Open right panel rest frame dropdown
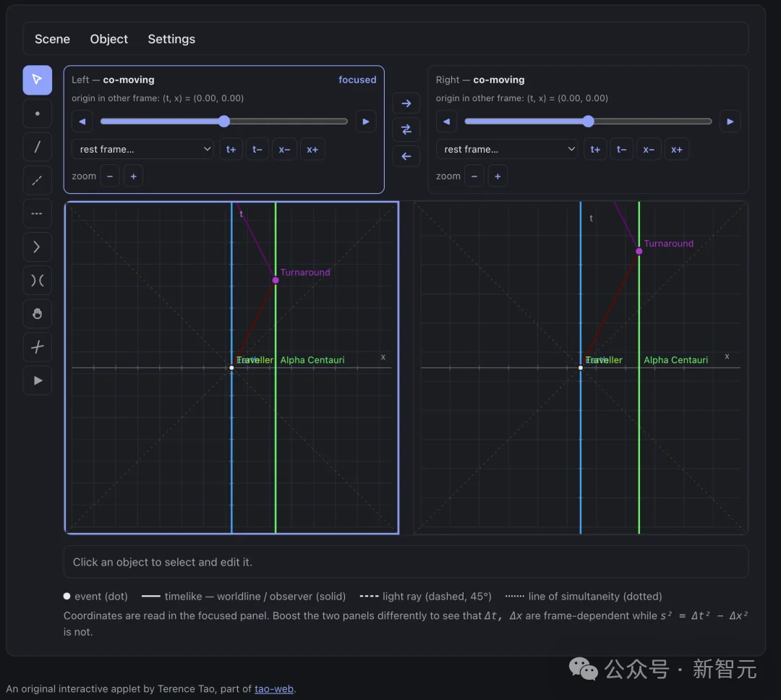This screenshot has width=781, height=700. pos(507,149)
